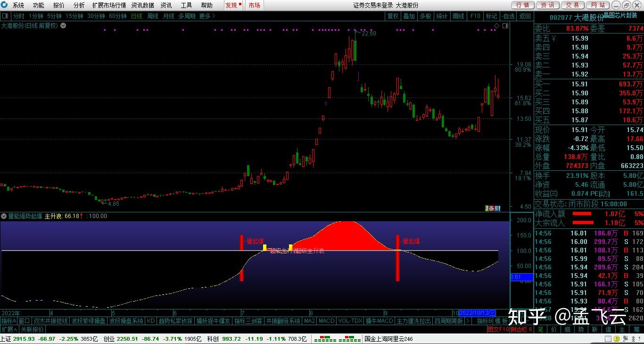Apply the KD indicator
The height and width of the screenshot is (344, 644).
[151, 321]
